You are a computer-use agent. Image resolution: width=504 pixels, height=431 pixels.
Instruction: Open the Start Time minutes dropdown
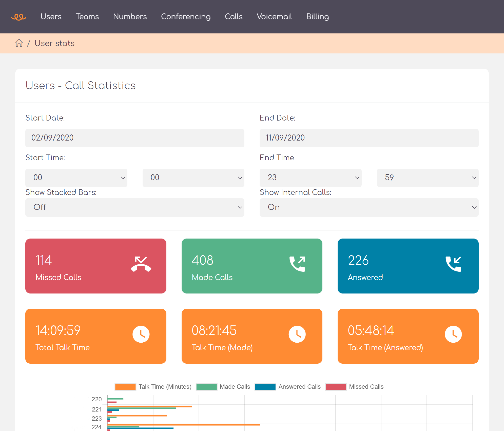[x=193, y=178]
